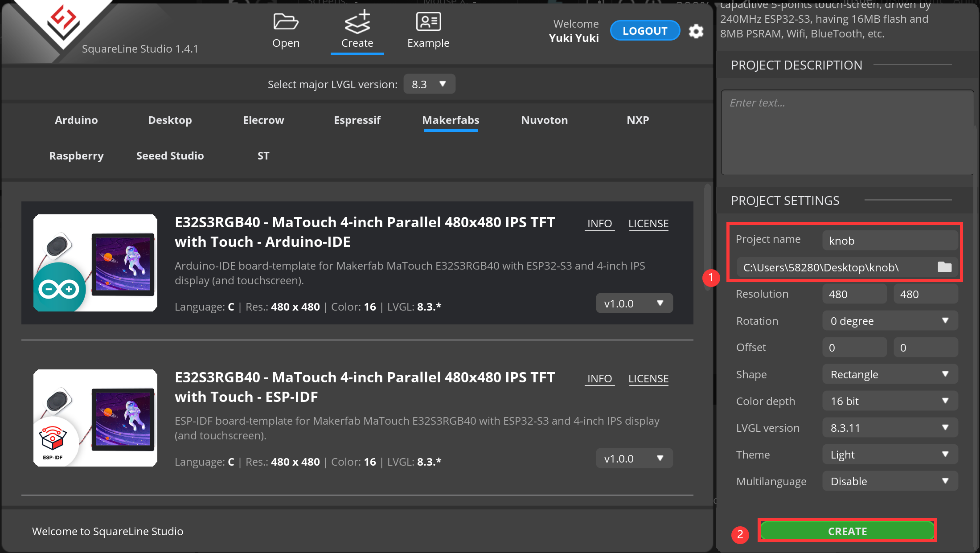The image size is (980, 553).
Task: Switch to the Arduino vendor tab
Action: 76,120
